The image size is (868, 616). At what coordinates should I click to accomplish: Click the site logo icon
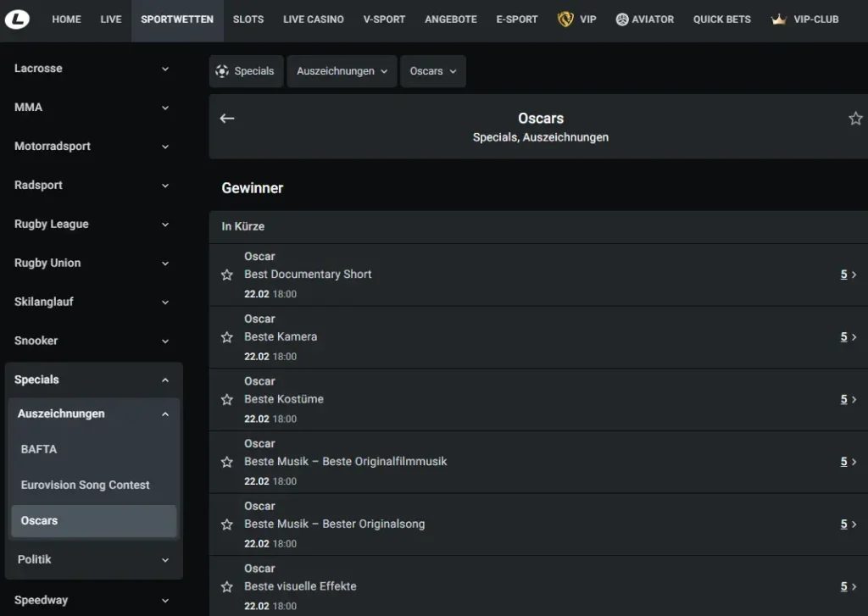(x=17, y=19)
